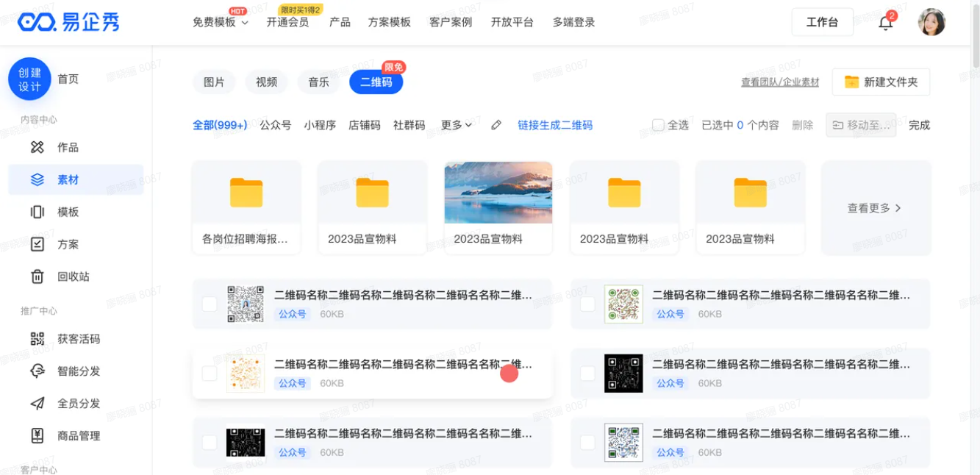980x475 pixels.
Task: Filter by 店铺码 category
Action: point(365,125)
